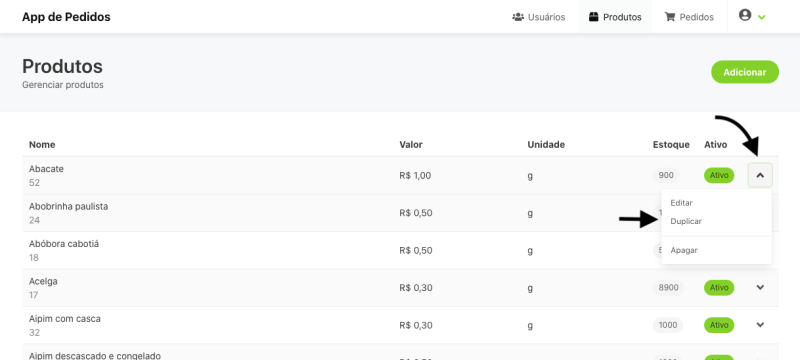Click the Valor column header
This screenshot has width=800, height=360.
coord(411,145)
